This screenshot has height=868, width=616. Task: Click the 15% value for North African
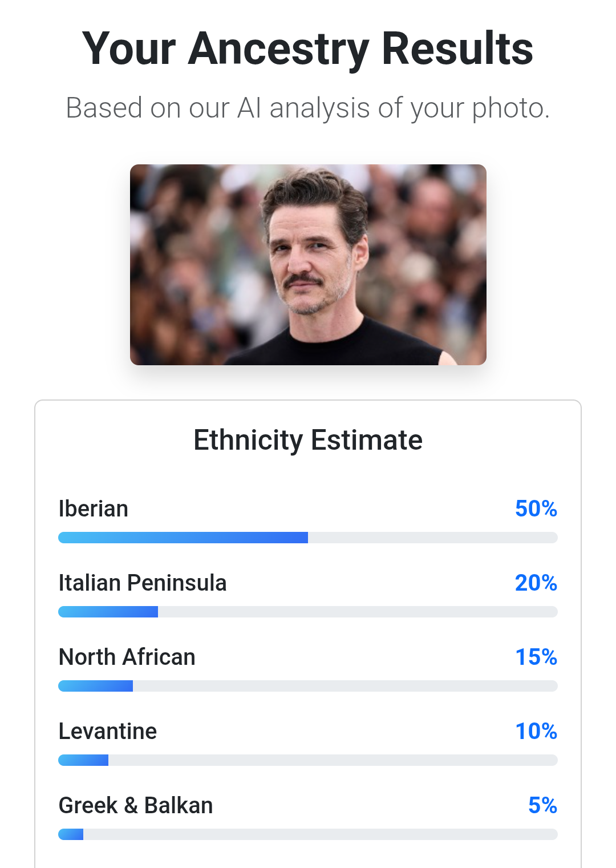[x=536, y=657]
